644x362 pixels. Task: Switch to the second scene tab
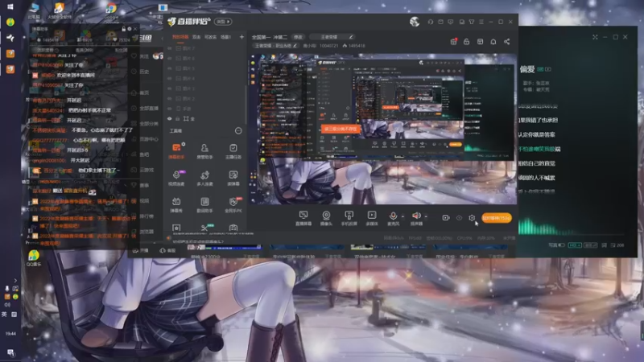(196, 37)
